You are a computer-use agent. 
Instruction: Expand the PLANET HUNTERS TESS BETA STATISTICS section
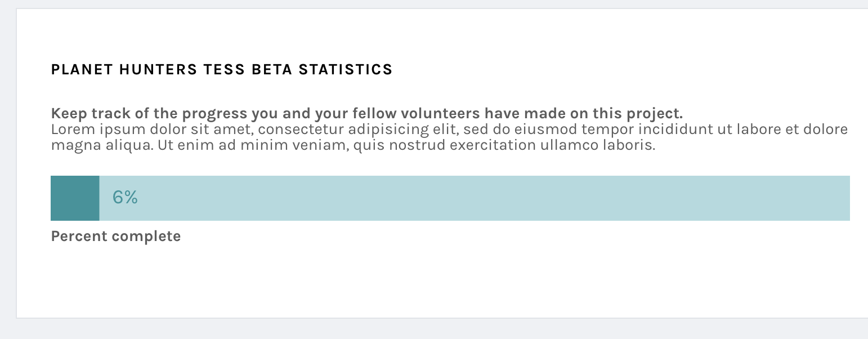(x=221, y=69)
